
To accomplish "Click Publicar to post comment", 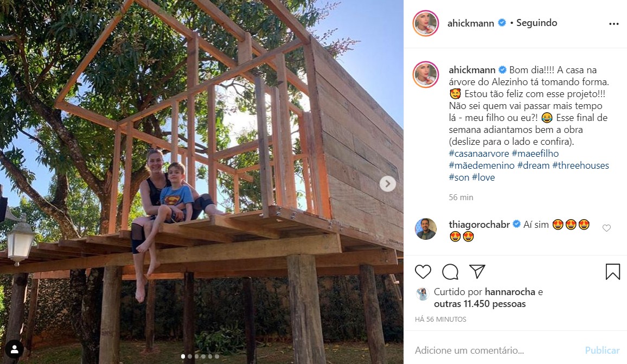I will (x=602, y=350).
